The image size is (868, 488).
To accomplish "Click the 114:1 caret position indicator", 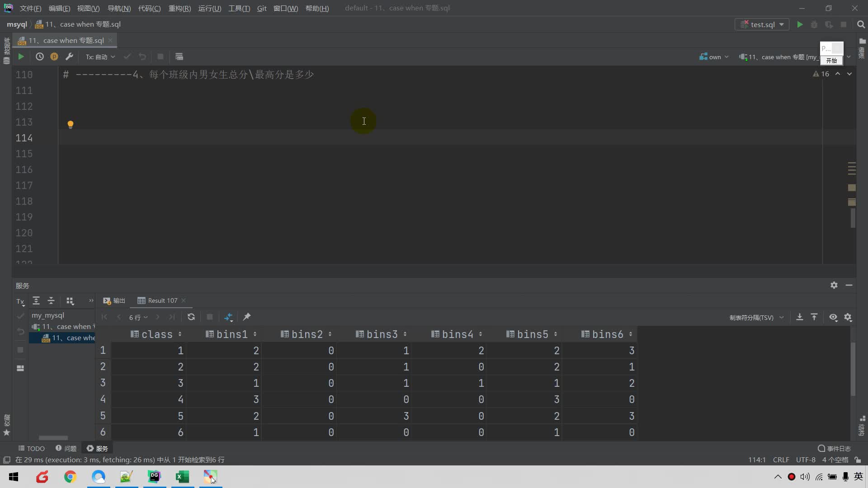I will 757,460.
